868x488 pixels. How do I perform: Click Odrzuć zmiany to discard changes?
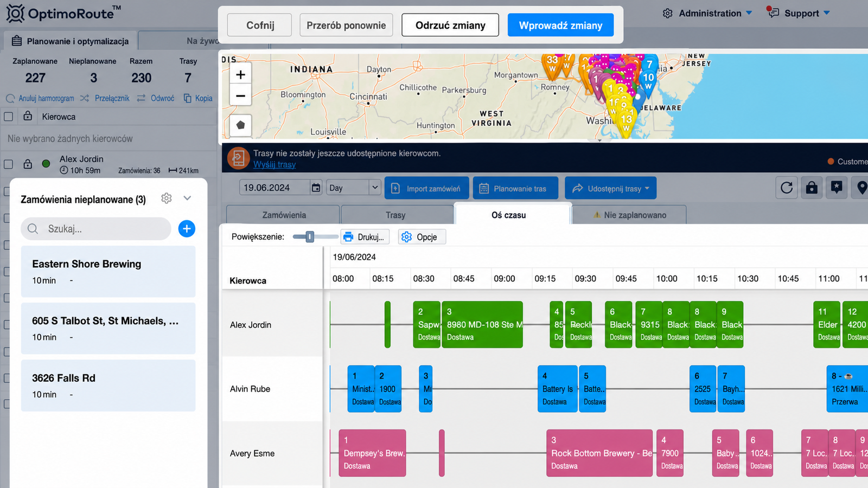point(450,25)
